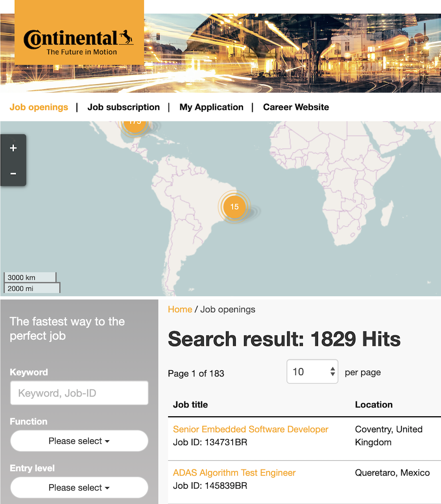Go to Job subscription
The image size is (441, 504).
click(123, 107)
